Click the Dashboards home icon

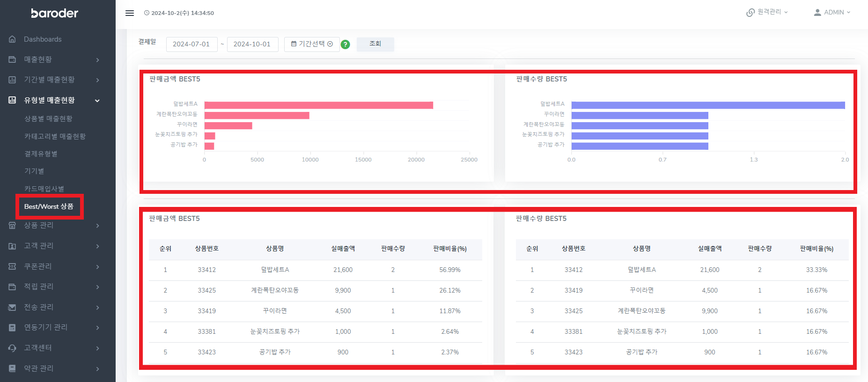click(x=12, y=39)
